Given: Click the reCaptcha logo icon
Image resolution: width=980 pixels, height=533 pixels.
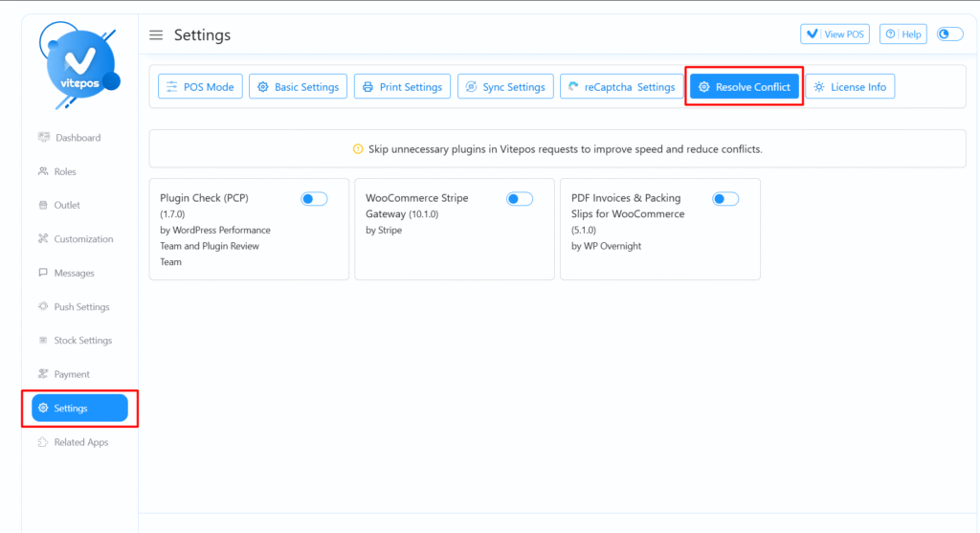Looking at the screenshot, I should pyautogui.click(x=573, y=87).
